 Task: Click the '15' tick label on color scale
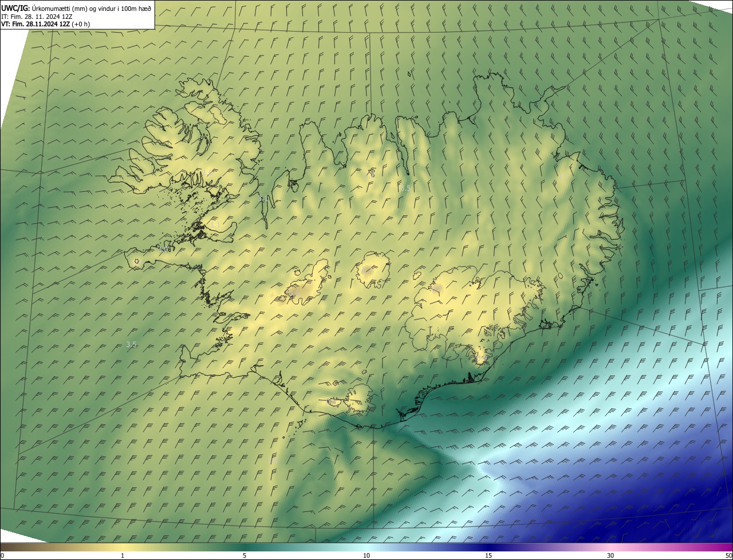pos(488,555)
